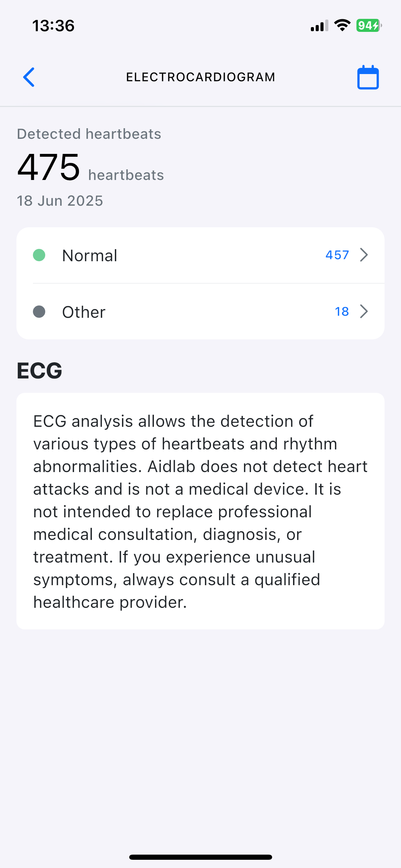401x868 pixels.
Task: Tap the 457 normal beats count
Action: point(337,255)
